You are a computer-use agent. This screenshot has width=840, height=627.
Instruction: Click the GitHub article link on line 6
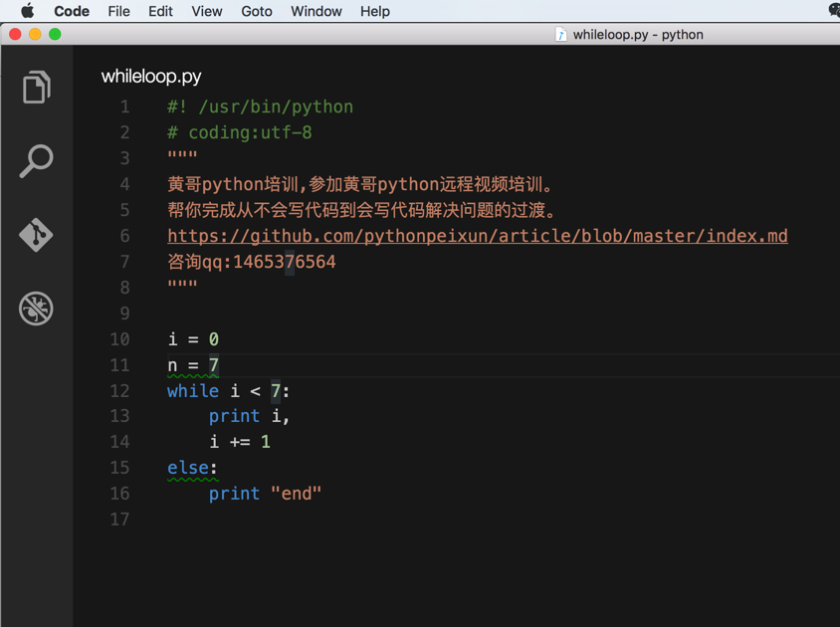(x=478, y=235)
